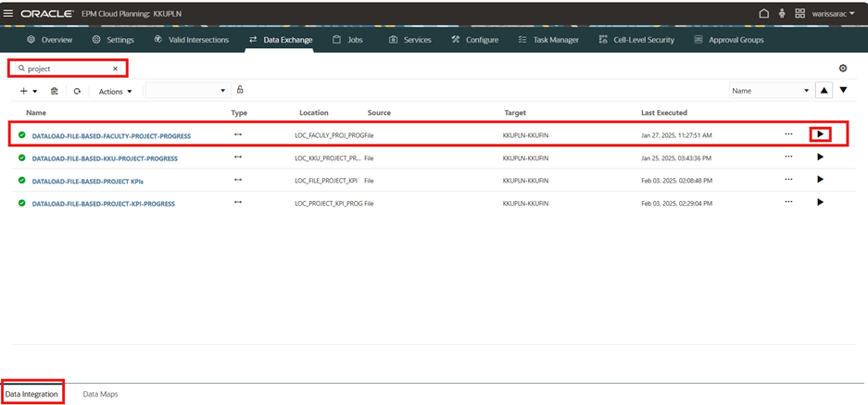868x405 pixels.
Task: Open the accessibility person icon
Action: coord(782,14)
